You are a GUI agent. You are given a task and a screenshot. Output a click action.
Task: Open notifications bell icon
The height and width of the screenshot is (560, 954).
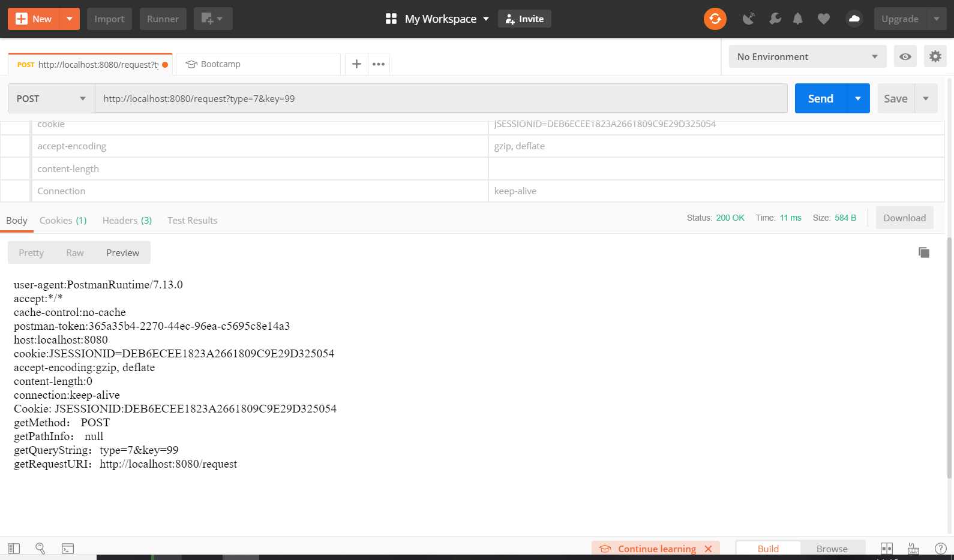coord(797,19)
